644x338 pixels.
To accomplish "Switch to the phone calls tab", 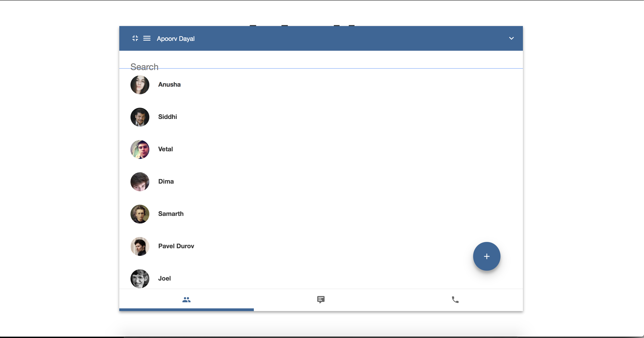I will (x=455, y=299).
